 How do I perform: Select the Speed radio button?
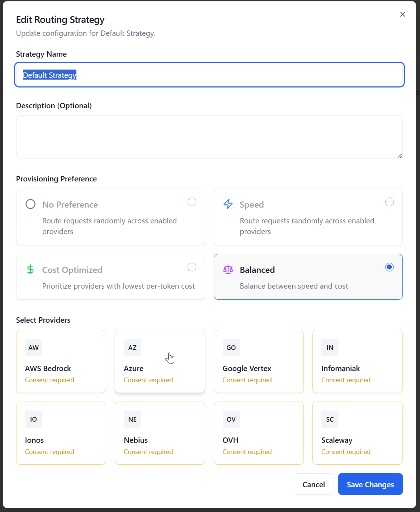click(x=389, y=202)
